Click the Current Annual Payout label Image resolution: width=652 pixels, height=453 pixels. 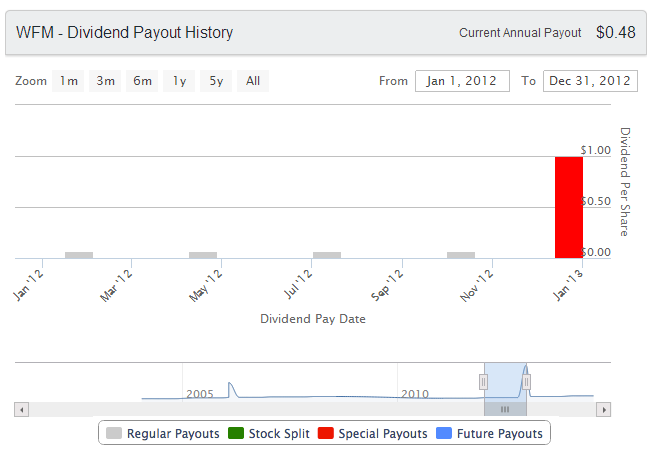tap(520, 33)
